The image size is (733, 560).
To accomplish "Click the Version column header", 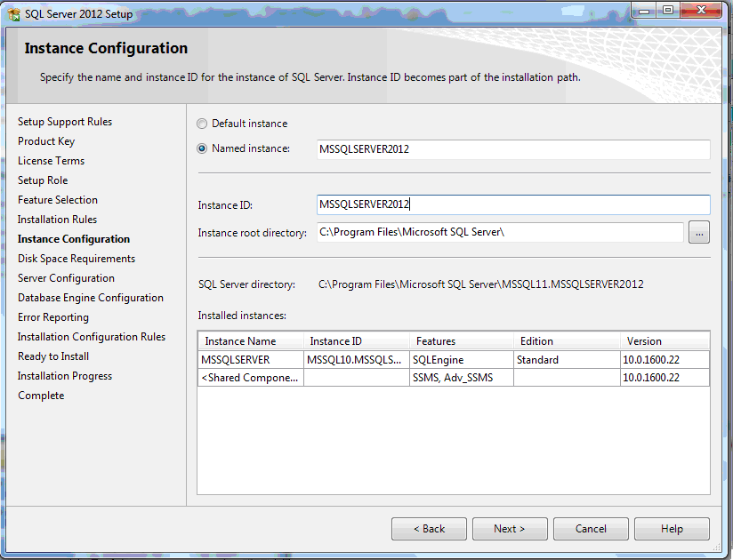I will (664, 341).
